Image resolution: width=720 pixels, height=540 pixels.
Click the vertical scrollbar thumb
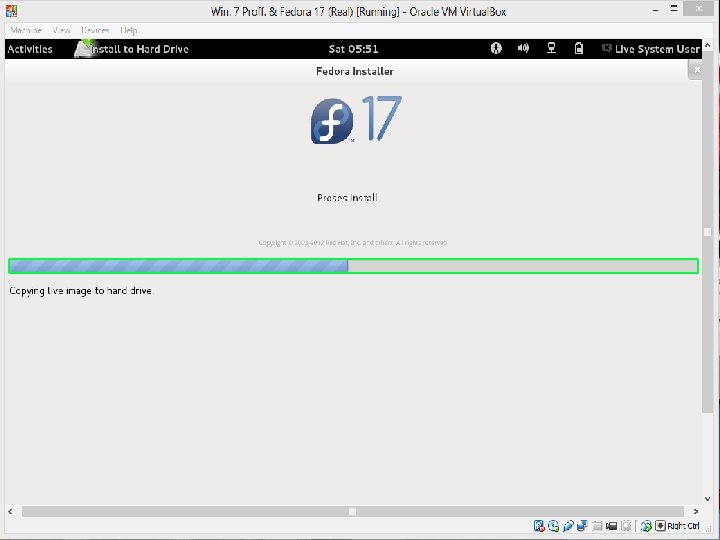pyautogui.click(x=708, y=232)
